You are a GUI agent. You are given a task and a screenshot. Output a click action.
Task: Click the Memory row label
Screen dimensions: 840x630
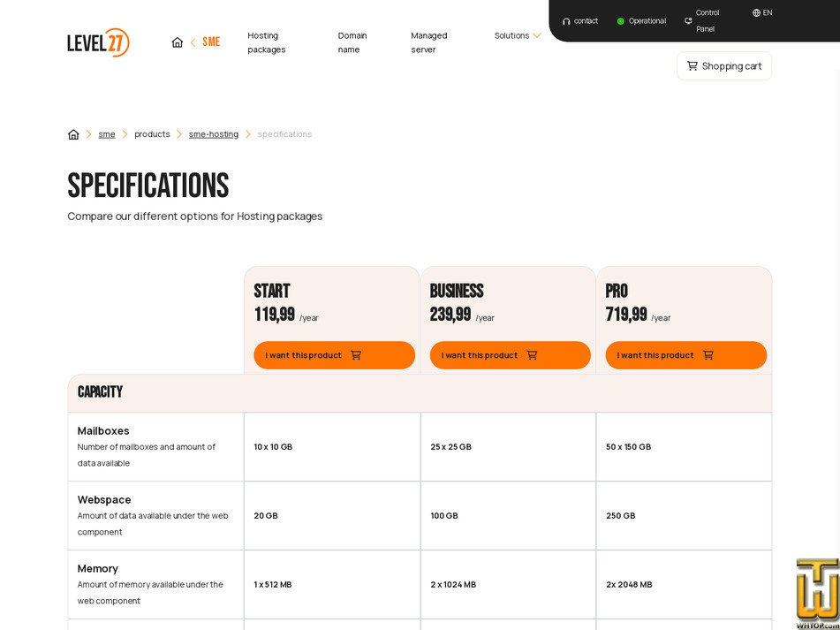pyautogui.click(x=98, y=568)
